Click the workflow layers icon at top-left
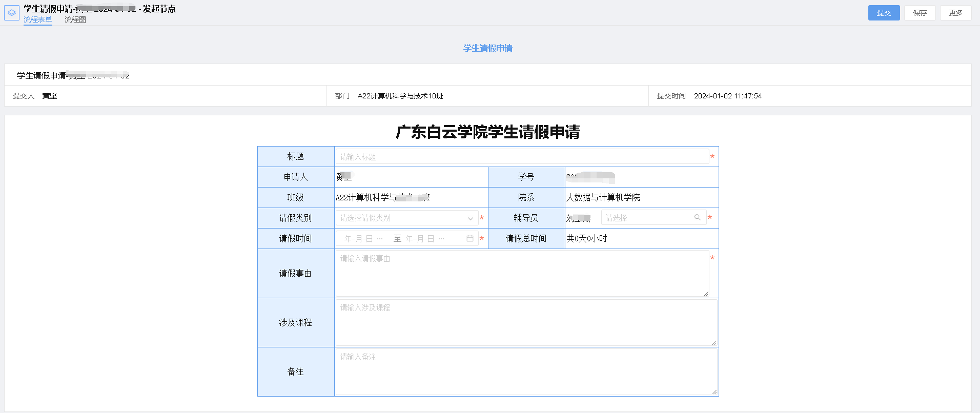 [11, 13]
